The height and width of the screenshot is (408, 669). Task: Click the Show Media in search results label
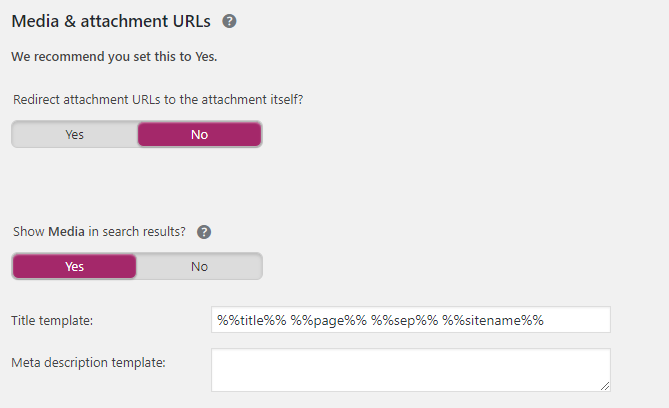pyautogui.click(x=99, y=231)
